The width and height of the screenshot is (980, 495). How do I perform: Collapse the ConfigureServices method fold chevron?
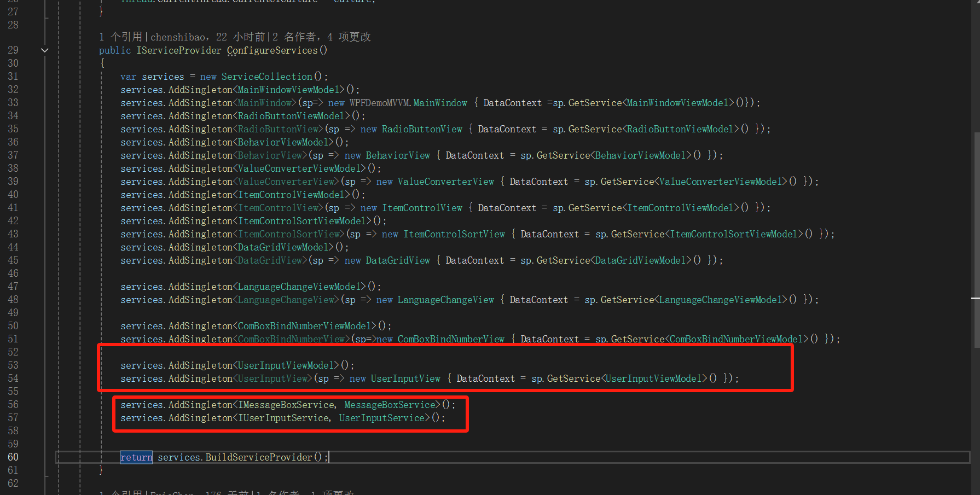point(45,50)
